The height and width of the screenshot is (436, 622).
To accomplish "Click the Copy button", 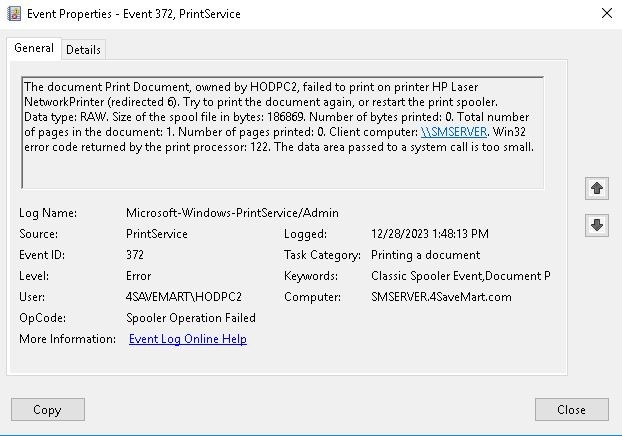I will pos(48,409).
